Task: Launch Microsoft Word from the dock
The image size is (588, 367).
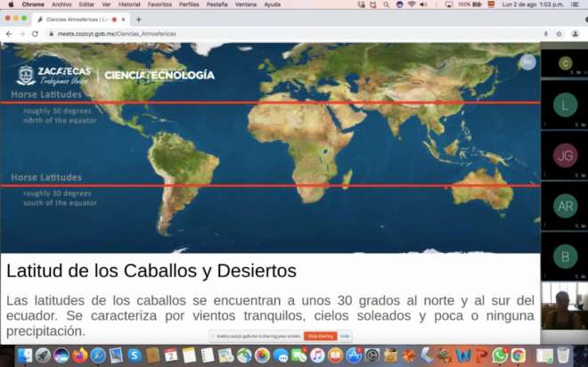Action: click(463, 355)
